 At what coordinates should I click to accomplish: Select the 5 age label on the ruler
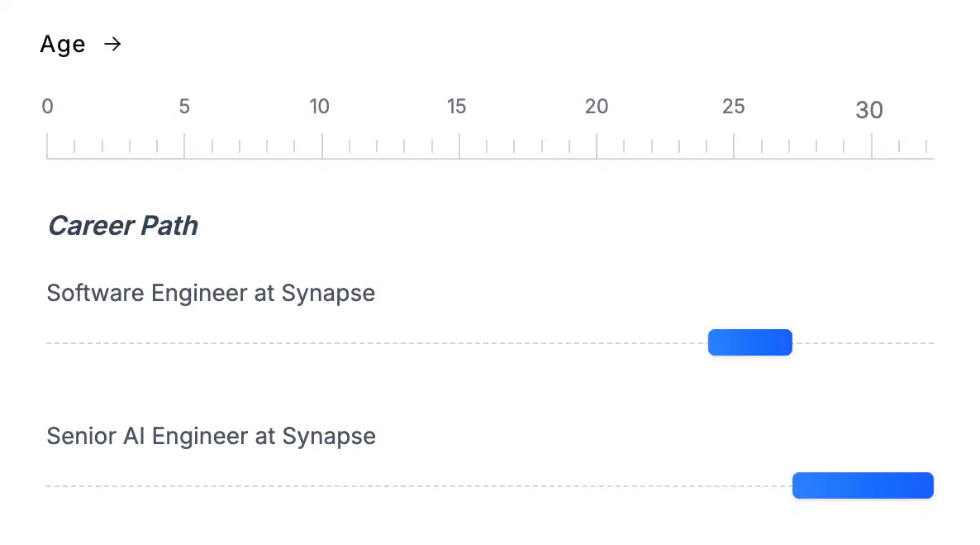tap(184, 107)
